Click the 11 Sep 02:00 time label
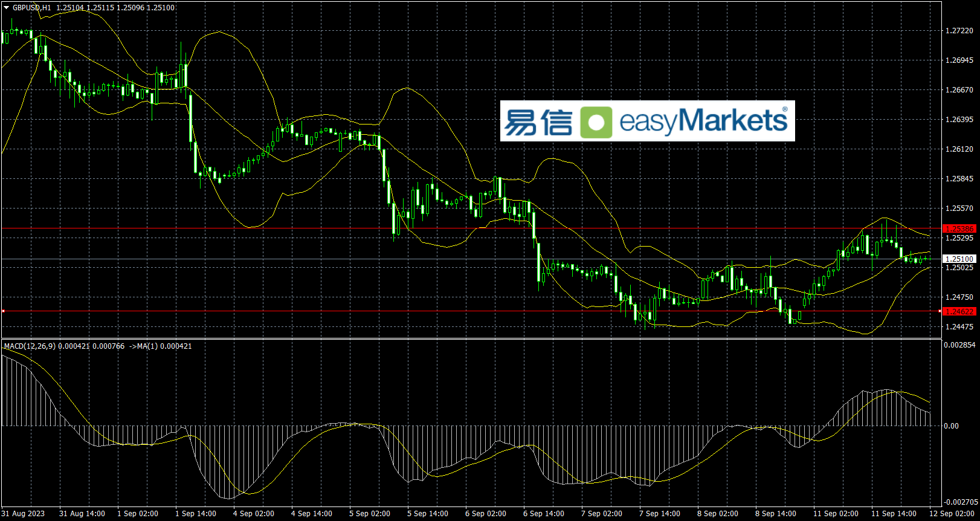This screenshot has width=980, height=521. coord(836,514)
